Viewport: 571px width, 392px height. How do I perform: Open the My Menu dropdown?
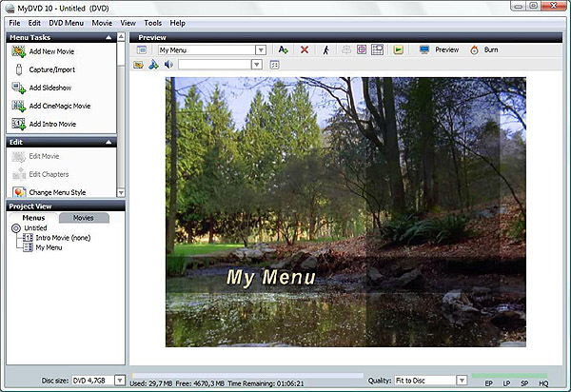[260, 49]
